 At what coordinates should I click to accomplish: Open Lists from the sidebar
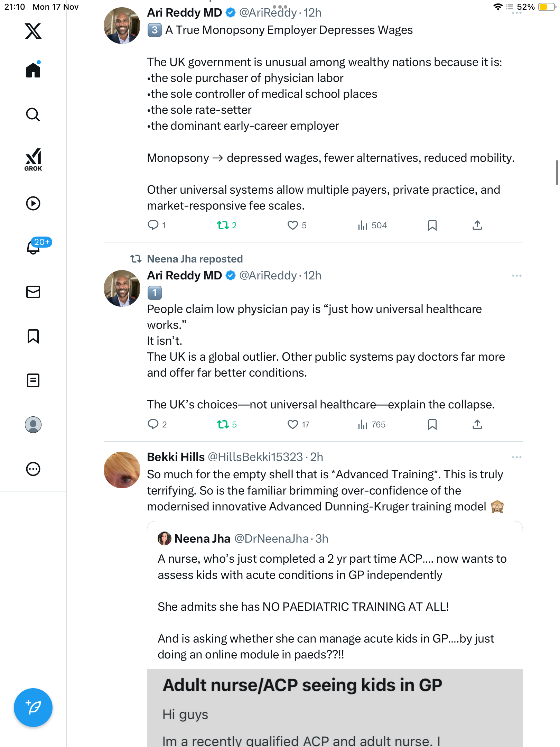coord(33,380)
